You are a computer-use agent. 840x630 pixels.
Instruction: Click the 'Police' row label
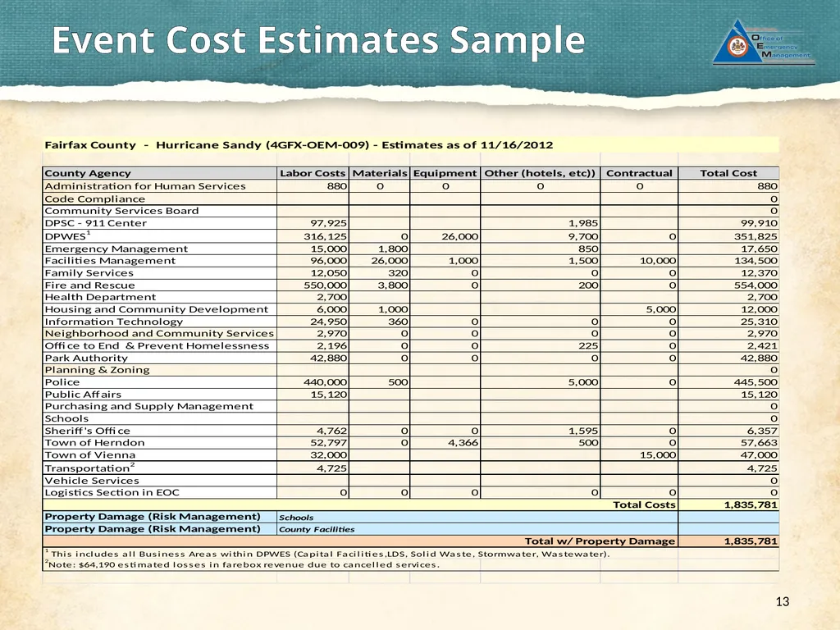(x=62, y=382)
